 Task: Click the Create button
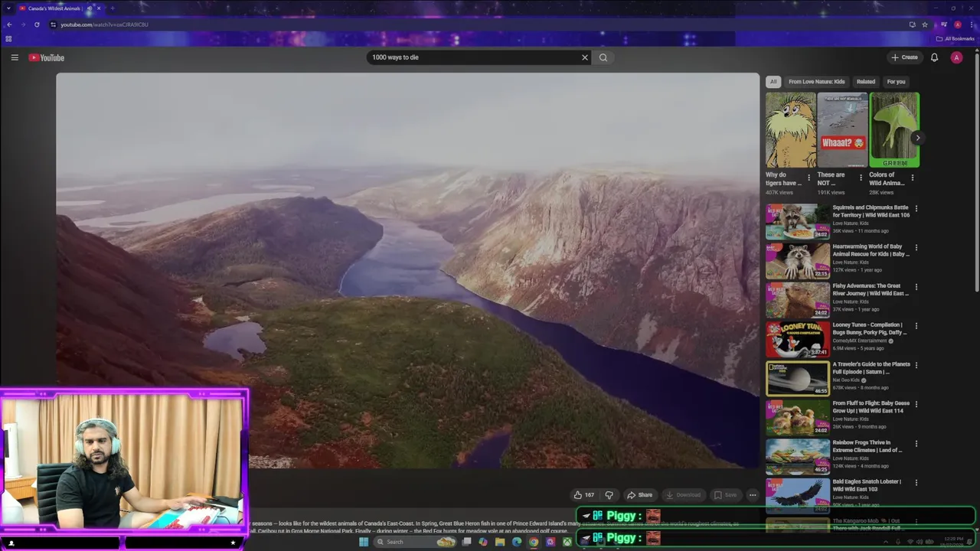904,57
